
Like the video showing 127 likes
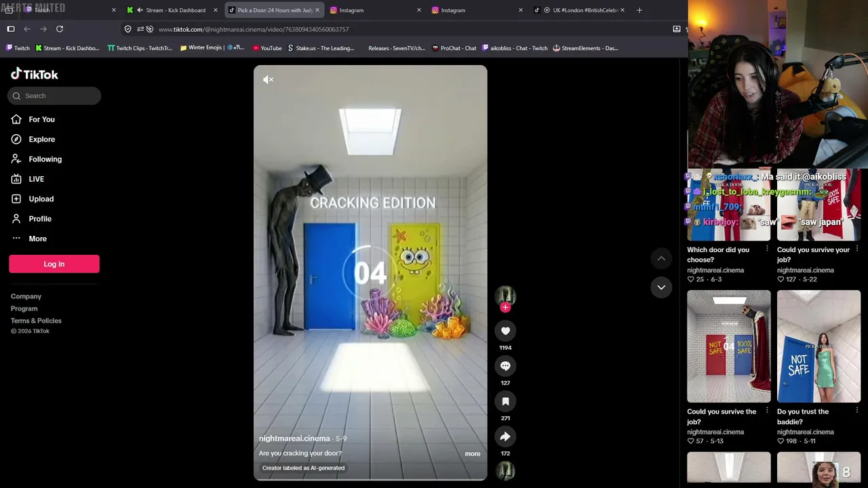coord(781,279)
